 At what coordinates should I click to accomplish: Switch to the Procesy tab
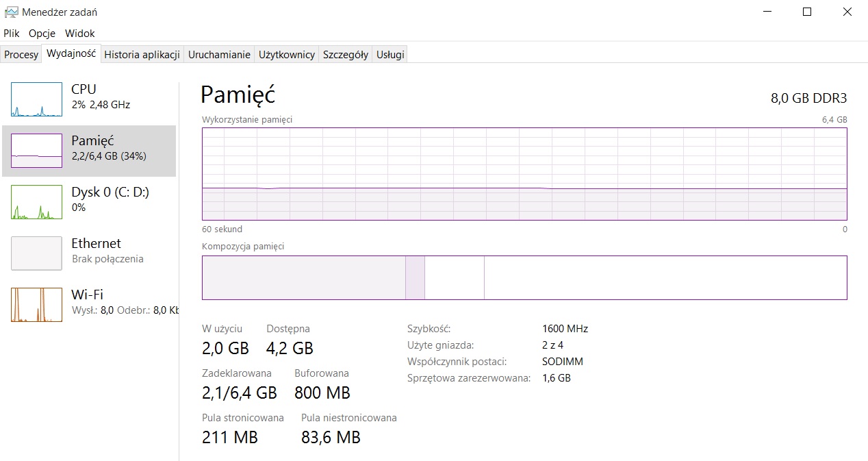[x=21, y=55]
